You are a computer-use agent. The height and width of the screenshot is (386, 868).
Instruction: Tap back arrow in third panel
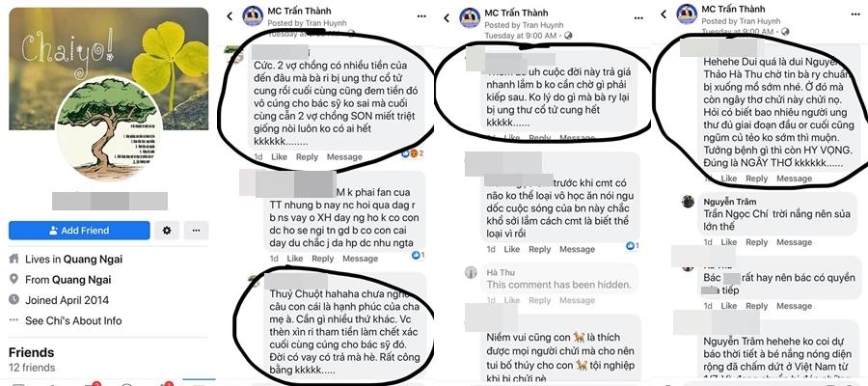pos(447,18)
